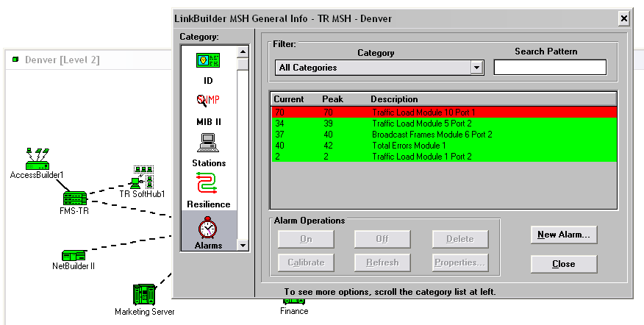Click the Stations category label
The image size is (644, 325).
tap(209, 163)
